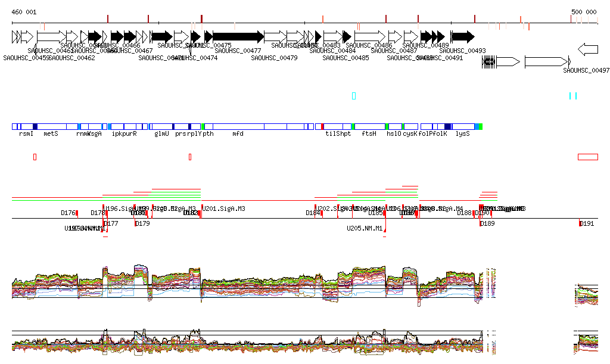Click the cyan outlined box feature
This screenshot has width=610, height=364.
point(354,96)
